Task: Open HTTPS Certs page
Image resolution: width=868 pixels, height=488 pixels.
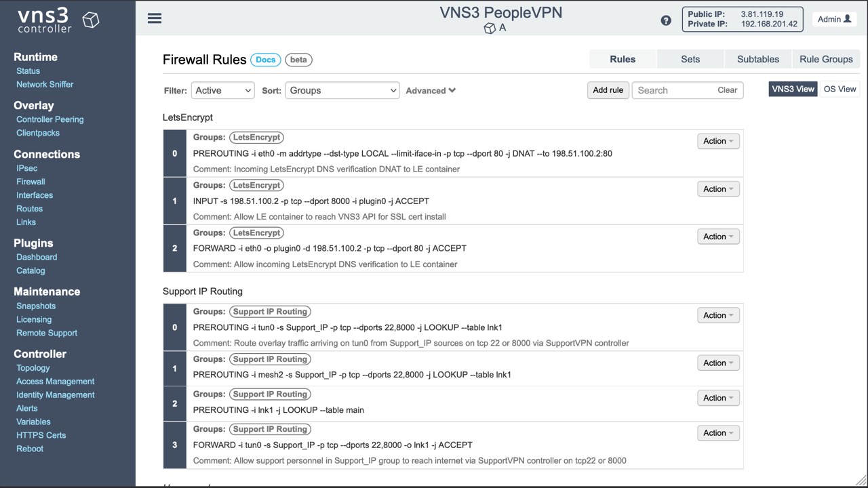Action: (41, 435)
